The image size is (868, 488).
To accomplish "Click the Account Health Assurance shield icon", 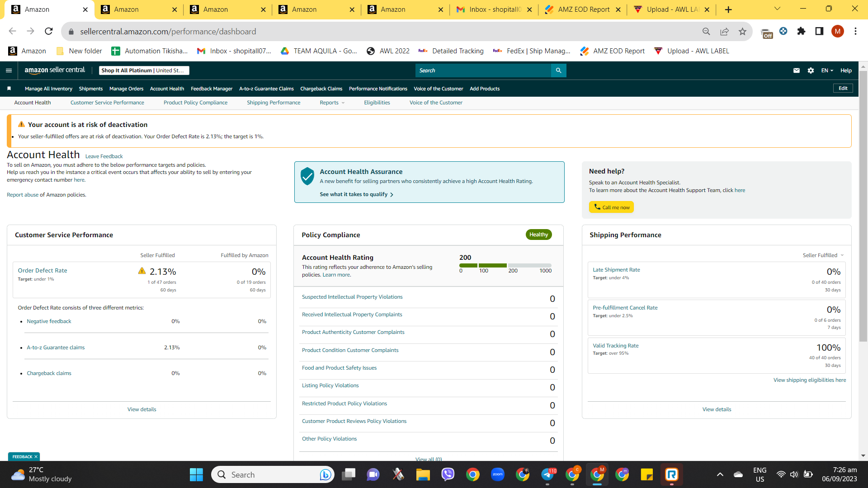I will tap(307, 176).
